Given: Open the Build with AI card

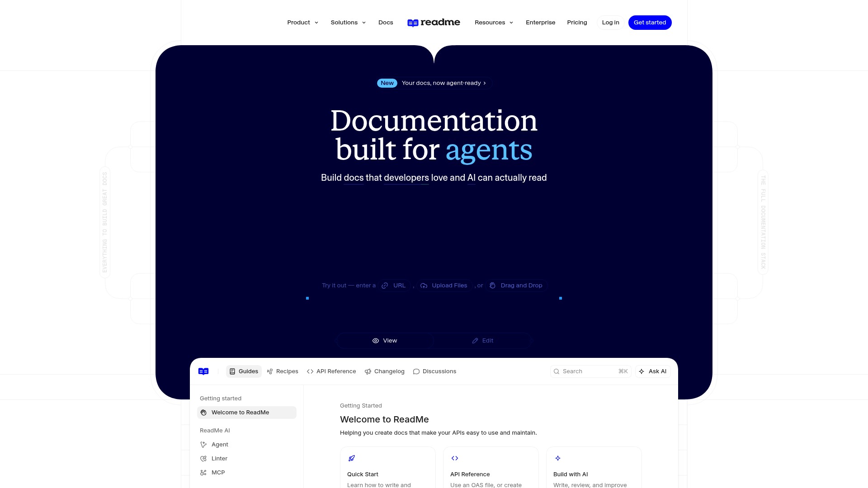Looking at the screenshot, I should click(x=594, y=468).
